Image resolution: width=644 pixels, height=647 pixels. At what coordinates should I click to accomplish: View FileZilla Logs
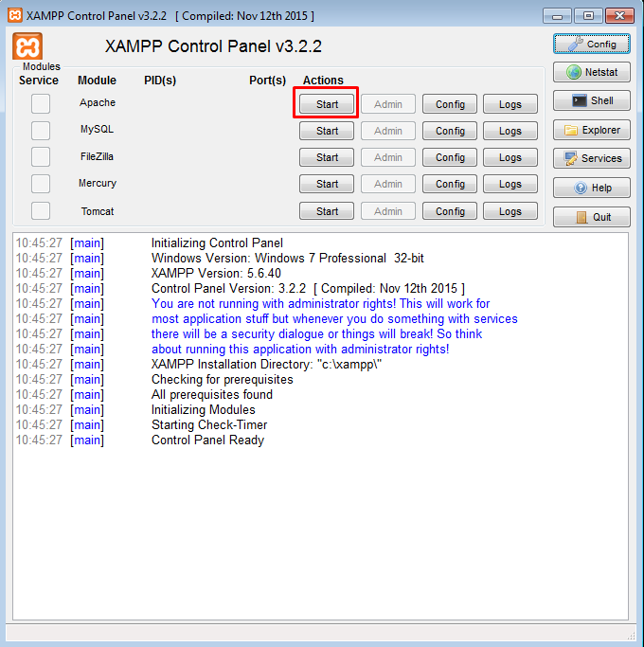click(510, 157)
